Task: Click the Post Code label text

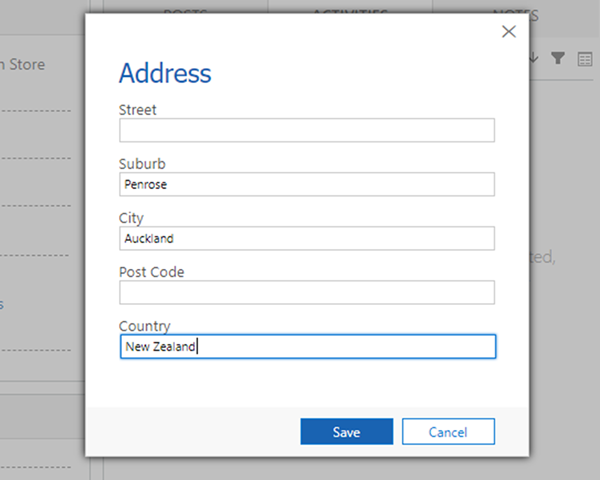Action: [x=151, y=272]
